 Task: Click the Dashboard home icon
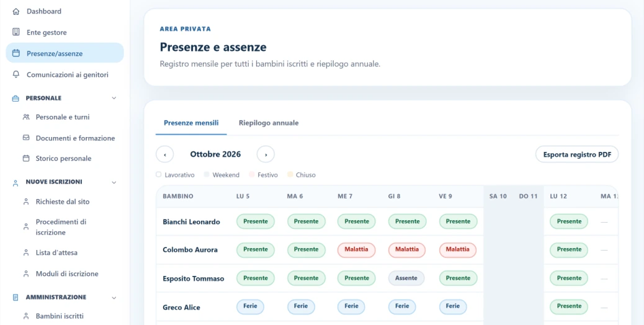click(16, 12)
